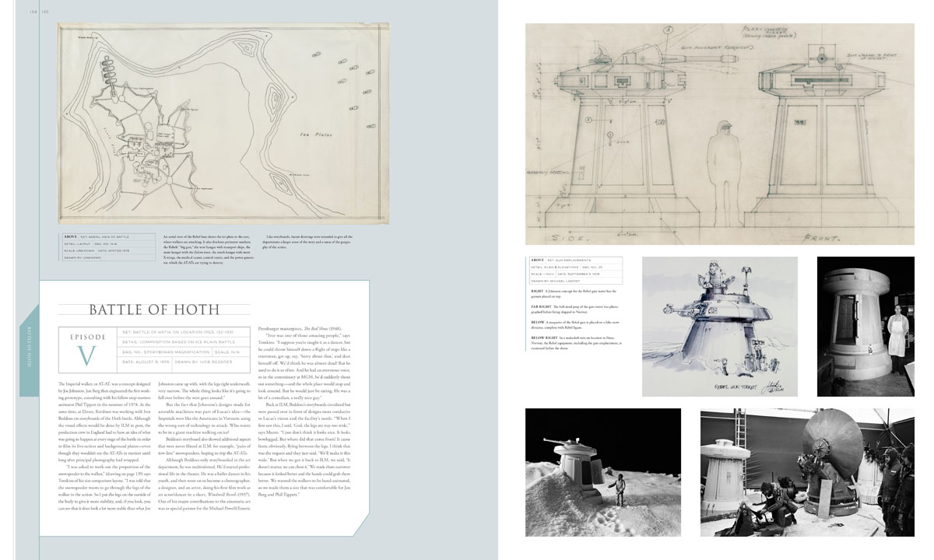Select "SET: AERIAL VIEW OF BATTLE" caption row
The height and width of the screenshot is (560, 934).
[107, 236]
